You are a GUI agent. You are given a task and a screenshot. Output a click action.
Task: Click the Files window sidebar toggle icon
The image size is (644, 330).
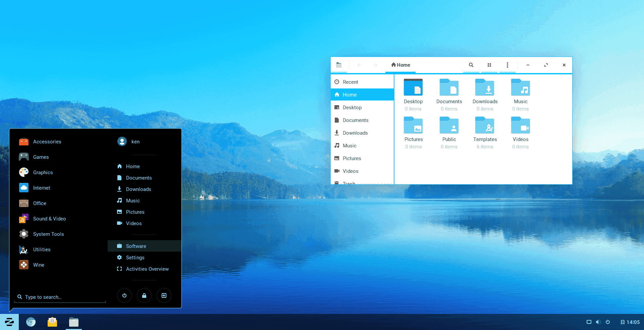pyautogui.click(x=339, y=65)
